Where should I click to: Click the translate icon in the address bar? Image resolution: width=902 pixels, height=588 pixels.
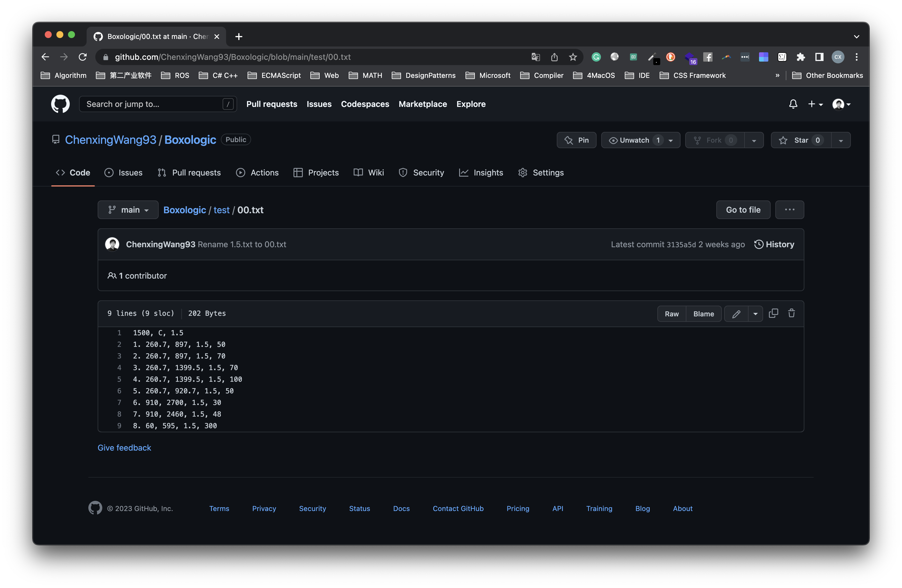coord(535,57)
